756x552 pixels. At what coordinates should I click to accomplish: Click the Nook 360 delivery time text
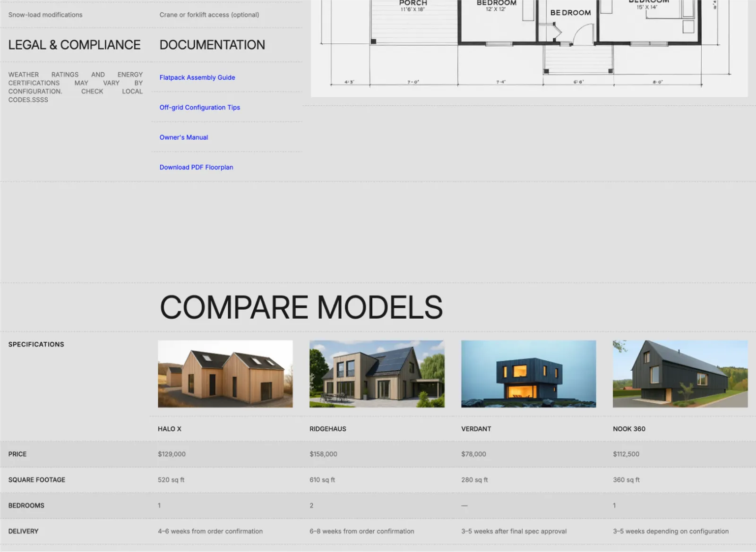[670, 531]
